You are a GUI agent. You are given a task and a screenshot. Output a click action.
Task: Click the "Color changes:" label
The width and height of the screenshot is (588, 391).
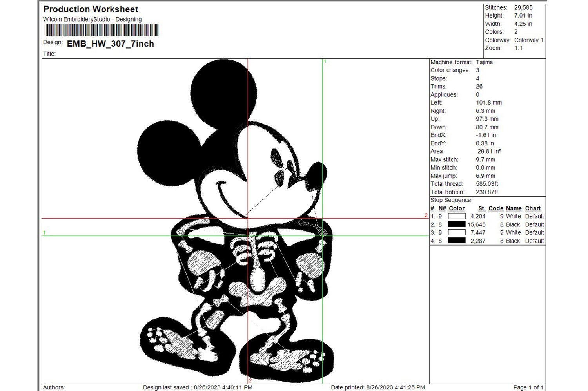450,70
